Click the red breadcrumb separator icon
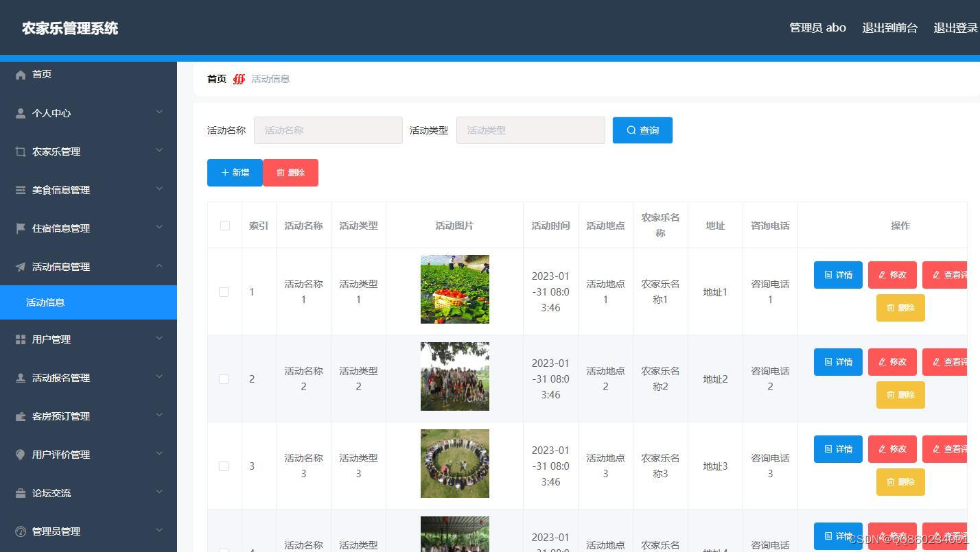The image size is (980, 552). point(239,79)
